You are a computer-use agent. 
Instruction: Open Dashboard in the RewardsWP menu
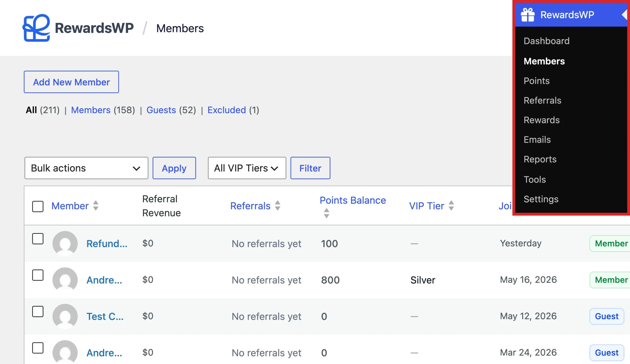pyautogui.click(x=546, y=41)
